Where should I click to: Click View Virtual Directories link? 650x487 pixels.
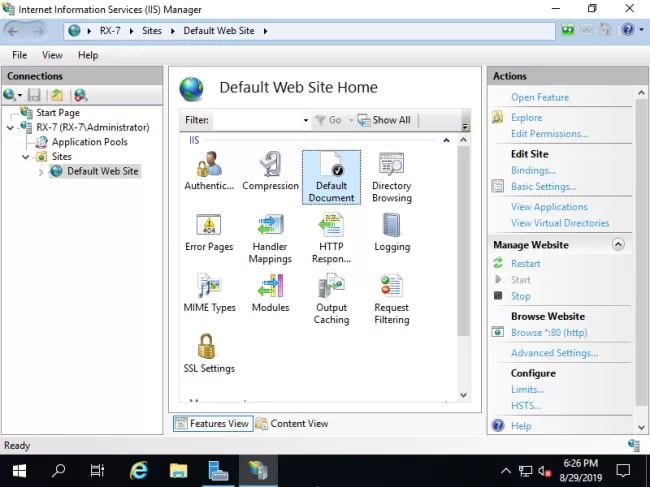(x=560, y=223)
